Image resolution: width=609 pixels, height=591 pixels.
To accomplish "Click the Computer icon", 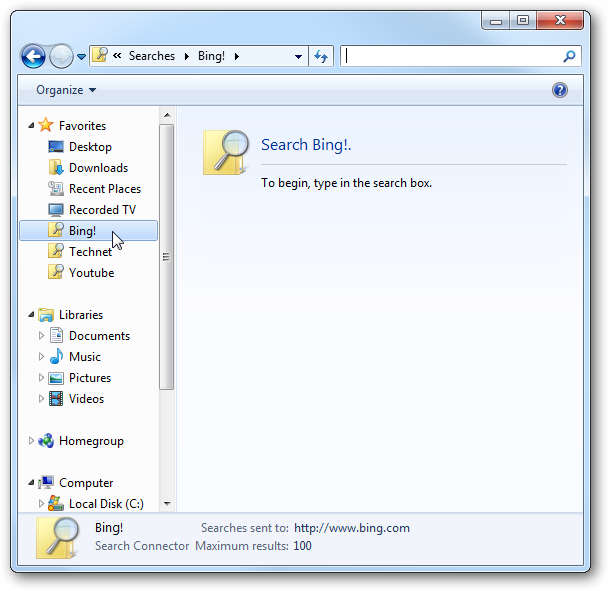I will (x=46, y=482).
